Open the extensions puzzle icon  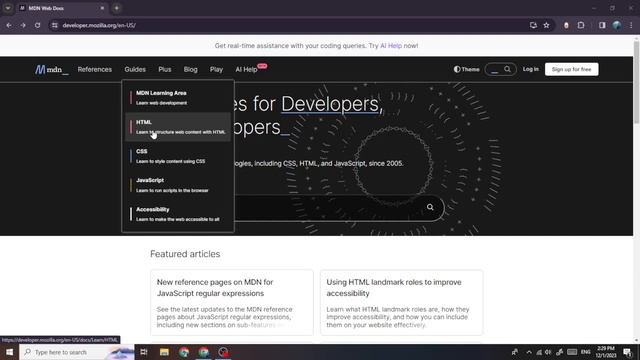pyautogui.click(x=581, y=25)
